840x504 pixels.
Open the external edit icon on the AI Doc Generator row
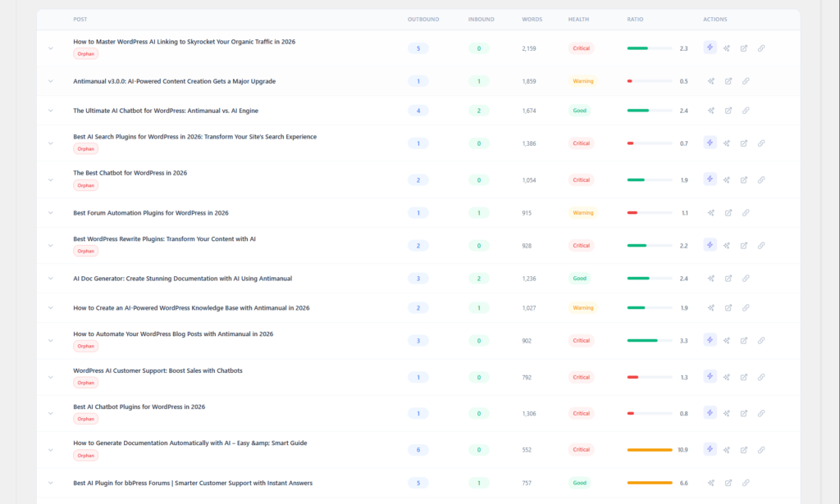[728, 278]
